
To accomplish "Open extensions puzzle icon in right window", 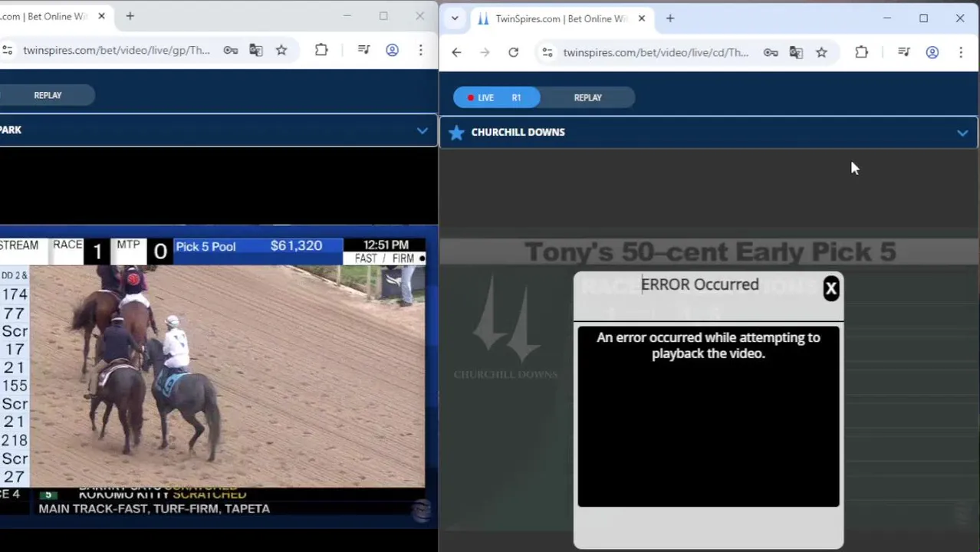I will click(x=861, y=52).
